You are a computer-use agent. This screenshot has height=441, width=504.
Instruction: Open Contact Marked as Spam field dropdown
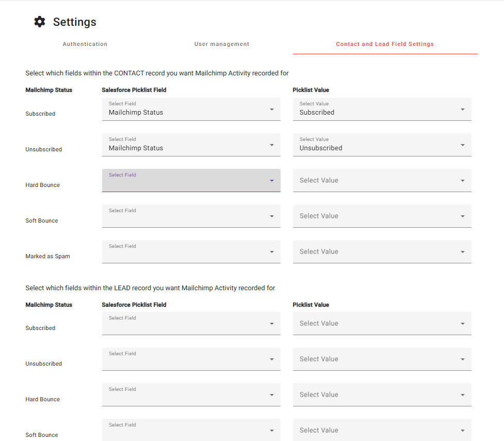tap(191, 251)
